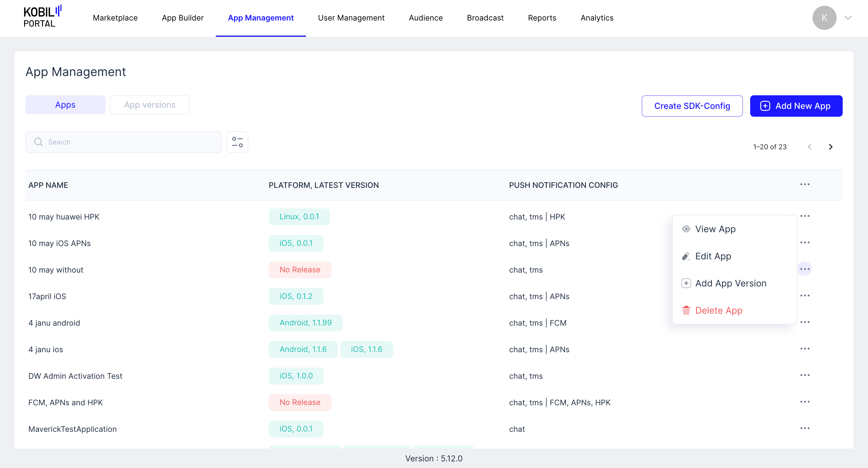Open the User Management nav tab

coord(351,18)
